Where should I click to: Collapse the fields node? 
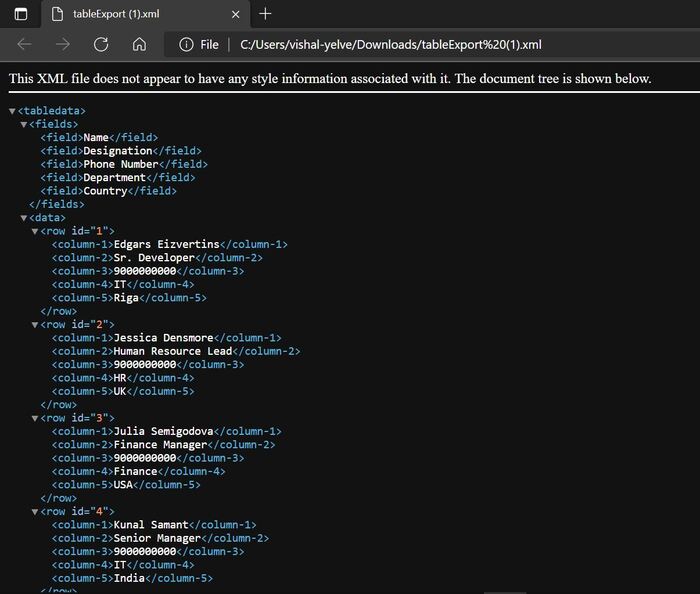[x=24, y=125]
